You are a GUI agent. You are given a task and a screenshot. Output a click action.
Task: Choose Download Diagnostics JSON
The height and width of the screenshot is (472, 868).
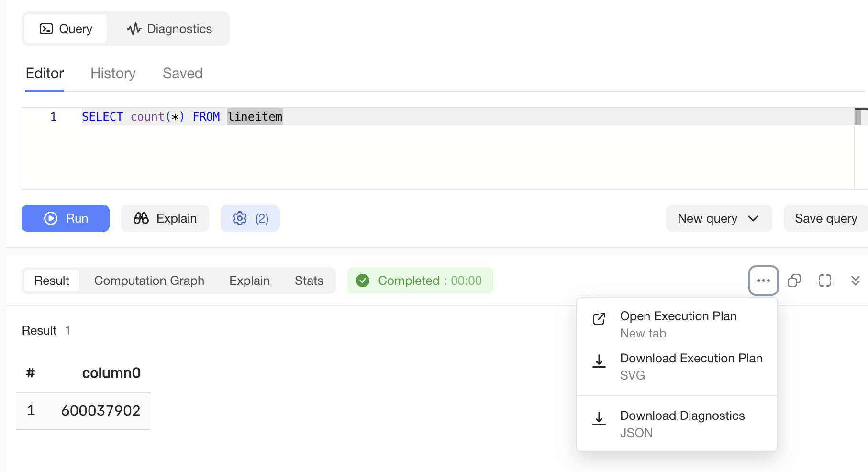677,424
